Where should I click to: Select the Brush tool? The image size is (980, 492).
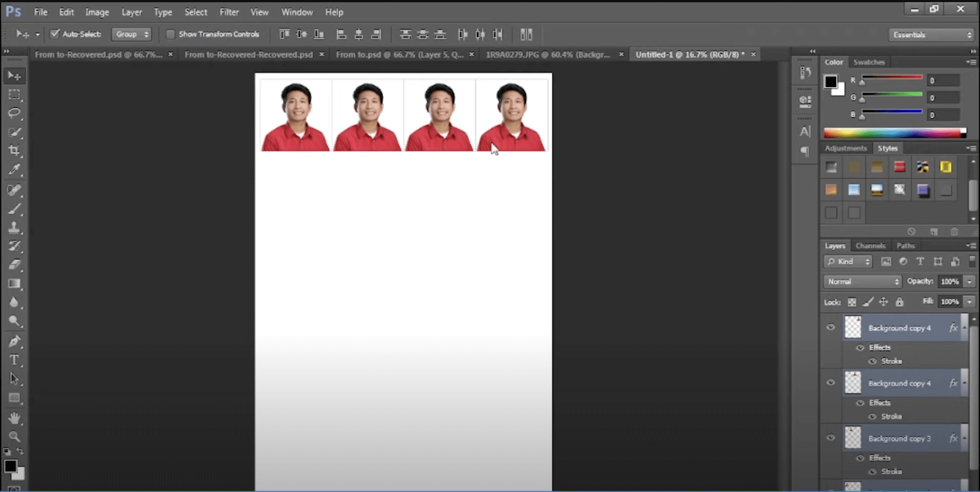tap(14, 209)
